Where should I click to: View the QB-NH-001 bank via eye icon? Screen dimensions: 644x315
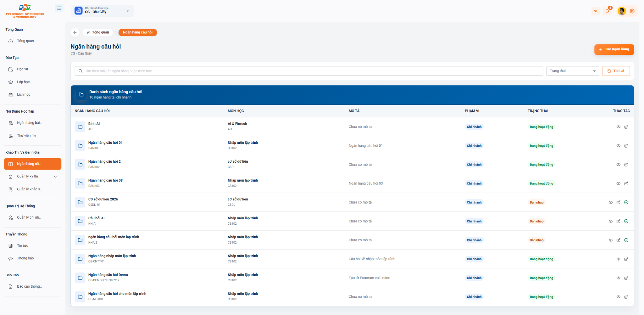click(x=618, y=297)
